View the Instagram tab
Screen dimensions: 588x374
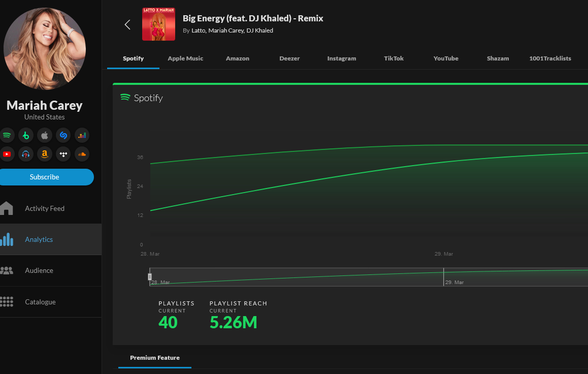coord(342,58)
